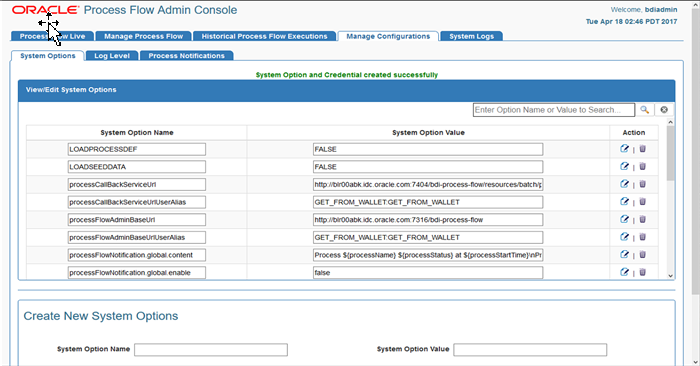Image resolution: width=700 pixels, height=366 pixels.
Task: Delete processFlowNotification.global.content option
Action: (642, 254)
